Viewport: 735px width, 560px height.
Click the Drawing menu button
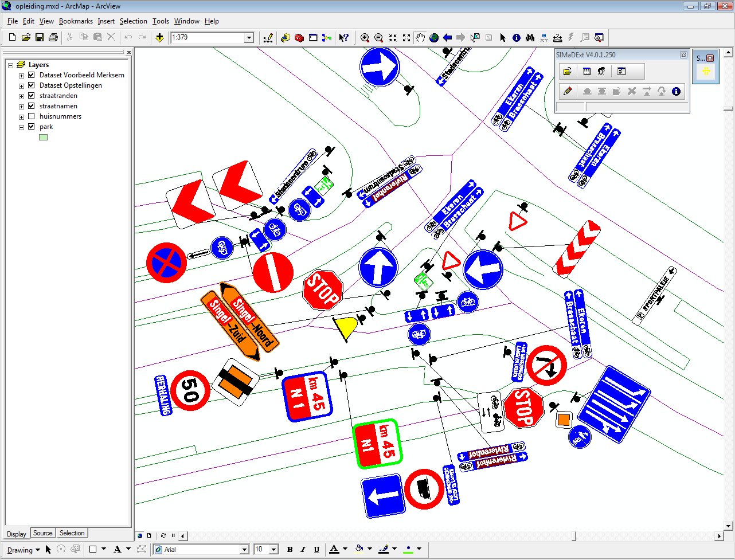tap(23, 550)
